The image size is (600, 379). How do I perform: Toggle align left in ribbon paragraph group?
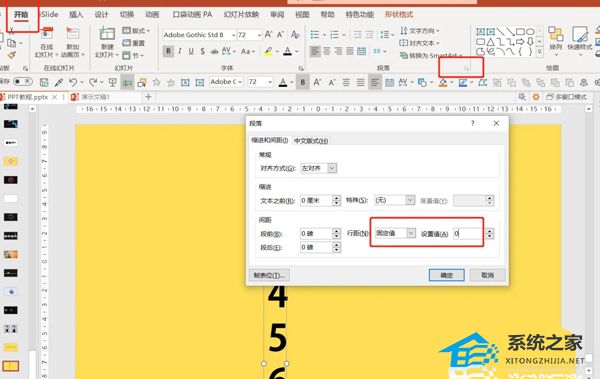coord(315,51)
